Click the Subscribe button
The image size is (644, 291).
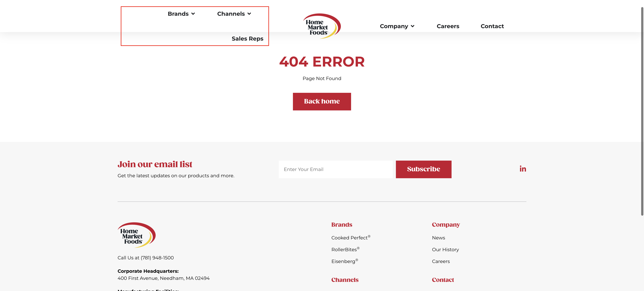coord(424,169)
